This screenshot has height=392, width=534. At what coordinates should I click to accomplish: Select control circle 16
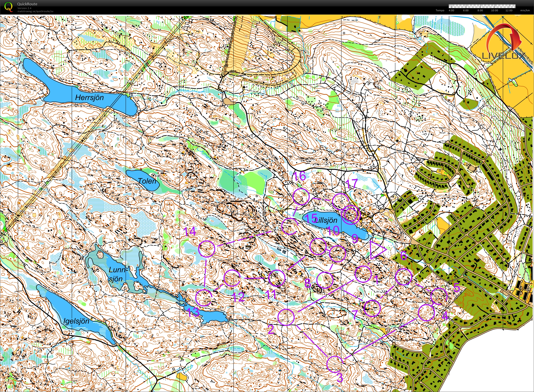(x=301, y=196)
